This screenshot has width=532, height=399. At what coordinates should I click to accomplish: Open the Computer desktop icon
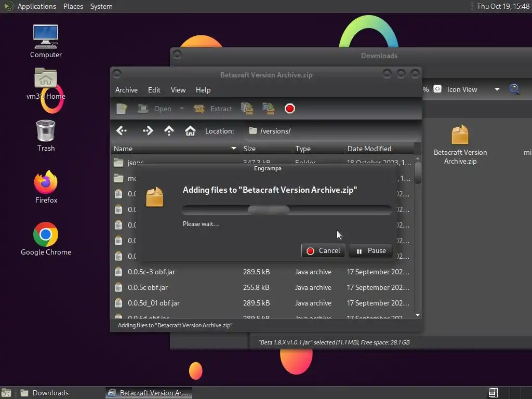[x=46, y=41]
